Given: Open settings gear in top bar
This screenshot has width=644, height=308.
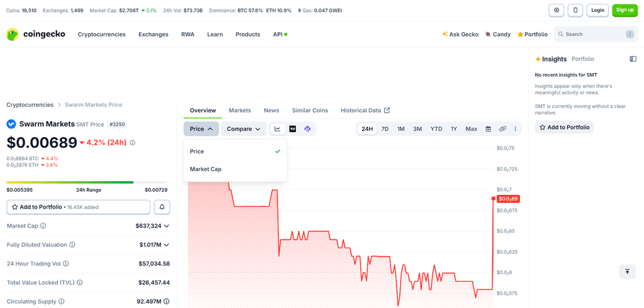Looking at the screenshot, I should point(557,10).
